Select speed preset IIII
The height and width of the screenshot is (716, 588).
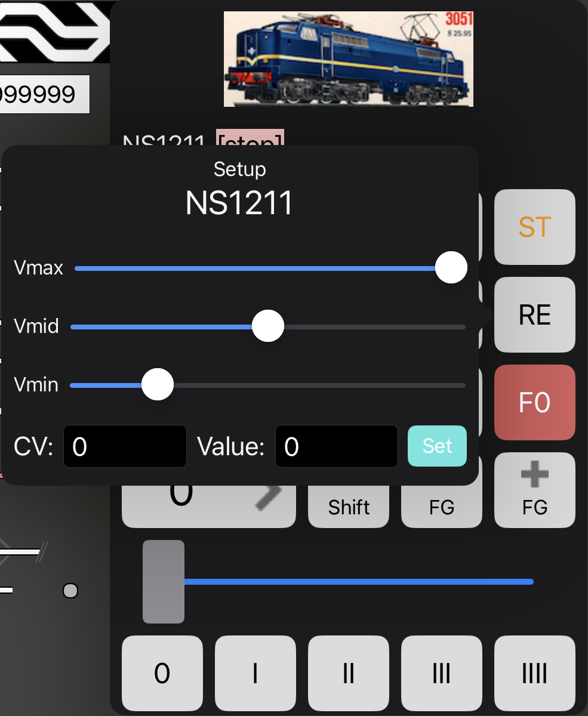[534, 674]
